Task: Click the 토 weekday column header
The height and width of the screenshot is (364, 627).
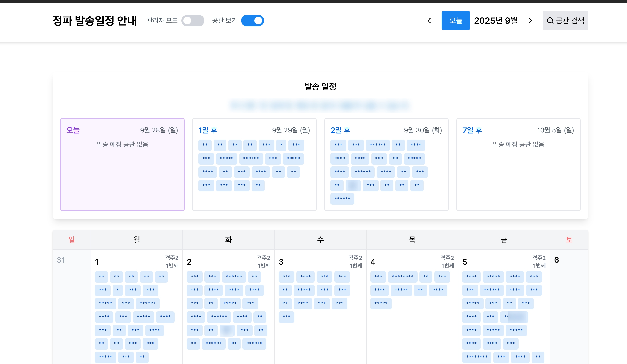Action: click(x=569, y=240)
